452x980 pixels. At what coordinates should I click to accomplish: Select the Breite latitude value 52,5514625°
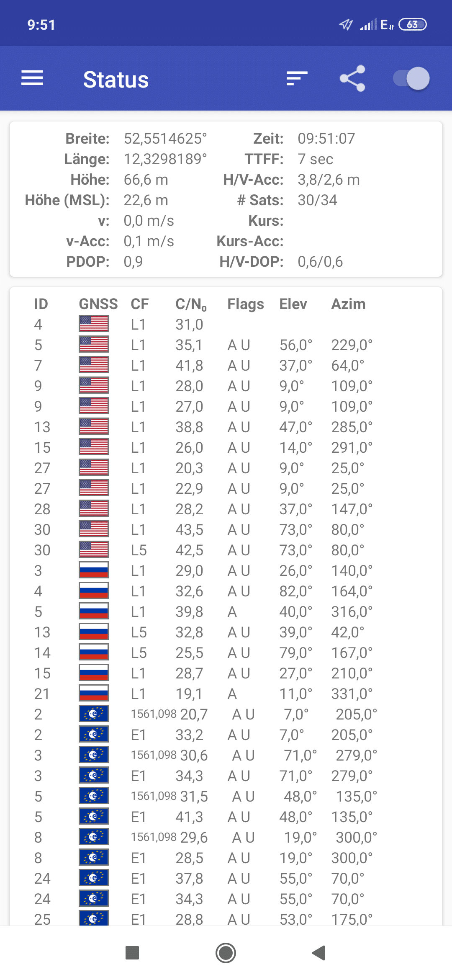tap(165, 139)
